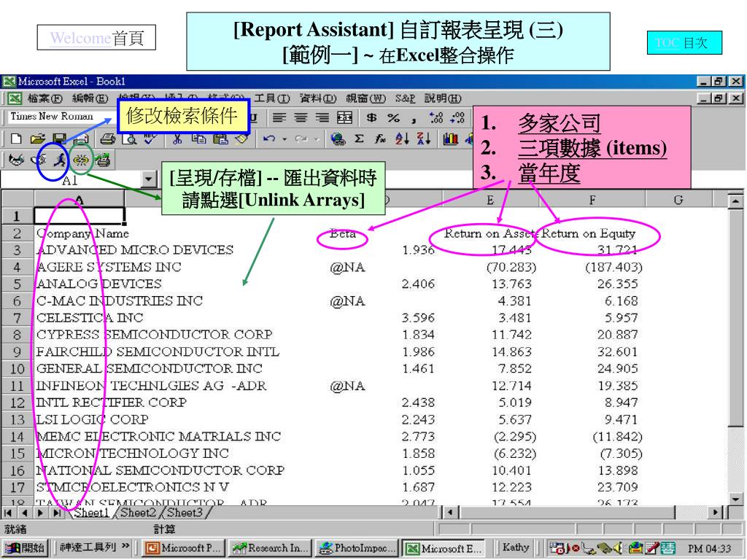Expand the Redo history dropdown arrow

point(317,139)
